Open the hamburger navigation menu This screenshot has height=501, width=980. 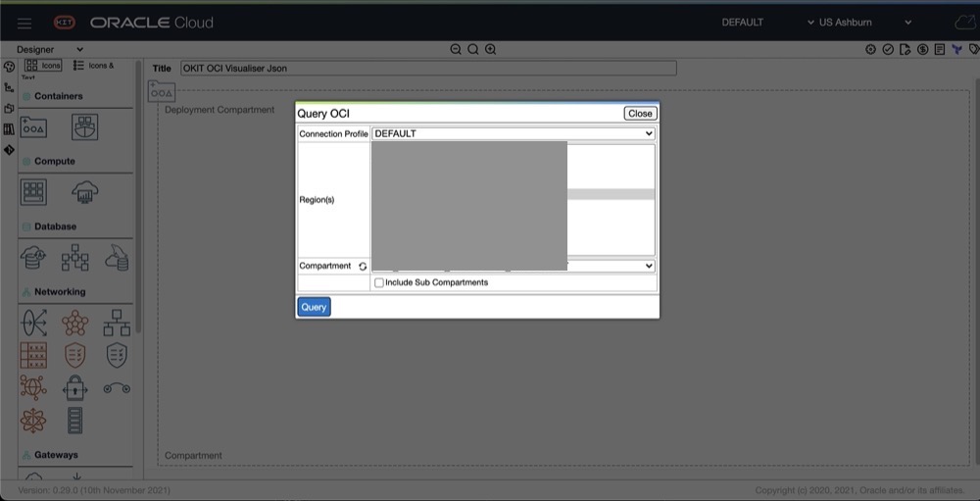pyautogui.click(x=24, y=24)
